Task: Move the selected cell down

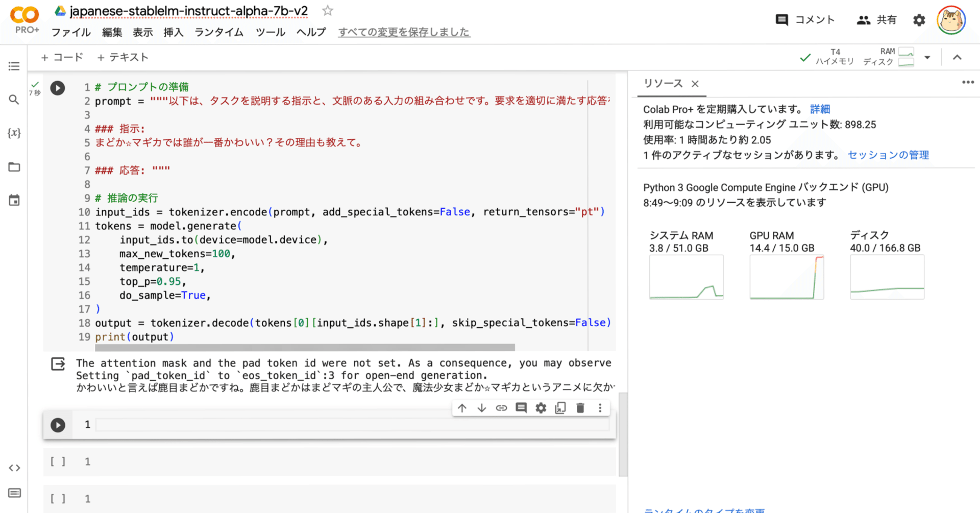Action: coord(481,407)
